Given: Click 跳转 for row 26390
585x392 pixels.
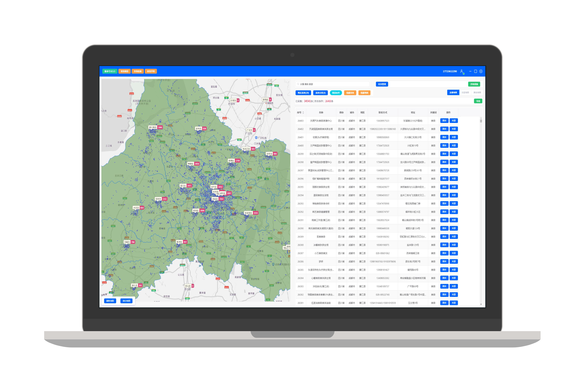Looking at the screenshot, I should click(444, 228).
